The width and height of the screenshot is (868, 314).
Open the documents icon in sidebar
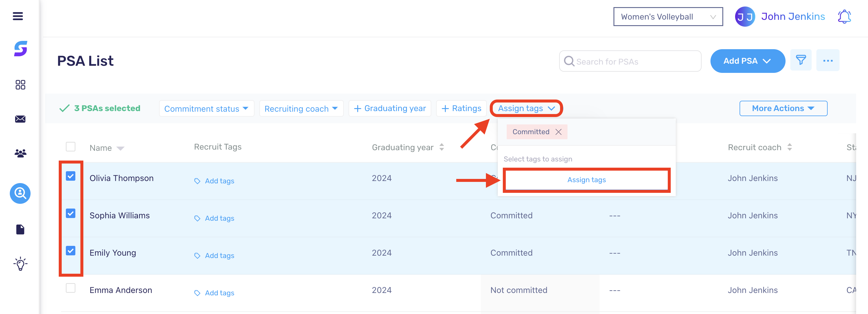pyautogui.click(x=20, y=229)
